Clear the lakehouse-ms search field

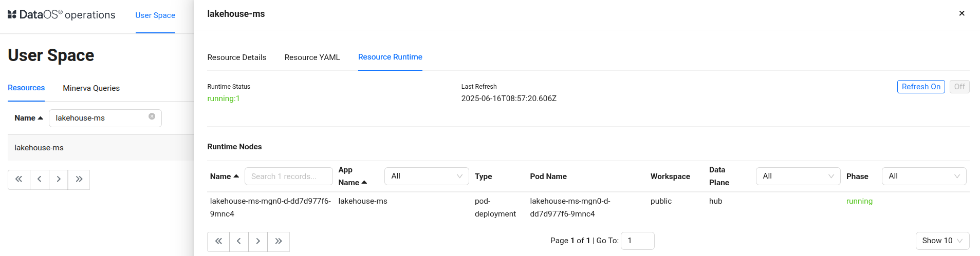click(152, 116)
